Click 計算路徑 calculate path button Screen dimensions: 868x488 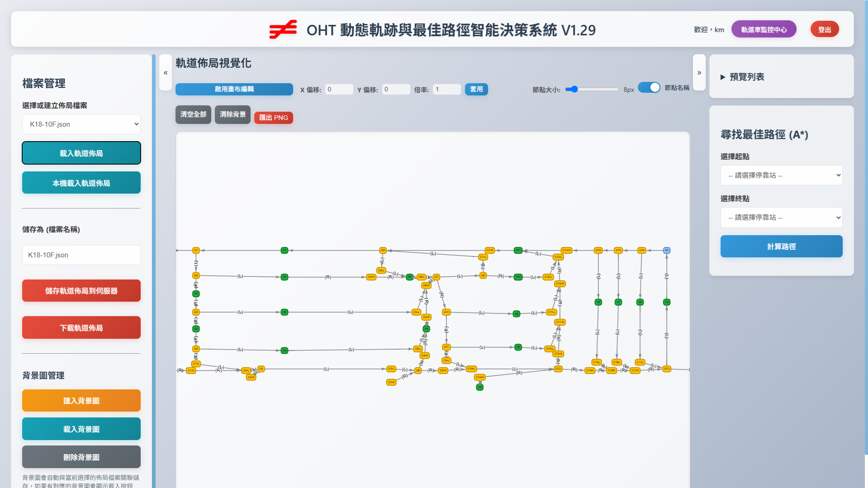[x=781, y=246]
